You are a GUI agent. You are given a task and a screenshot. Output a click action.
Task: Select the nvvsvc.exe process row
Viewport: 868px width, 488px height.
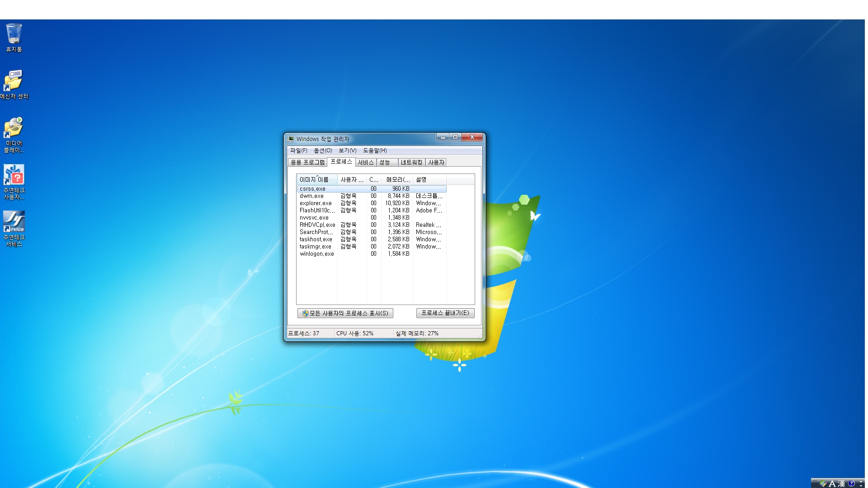372,218
